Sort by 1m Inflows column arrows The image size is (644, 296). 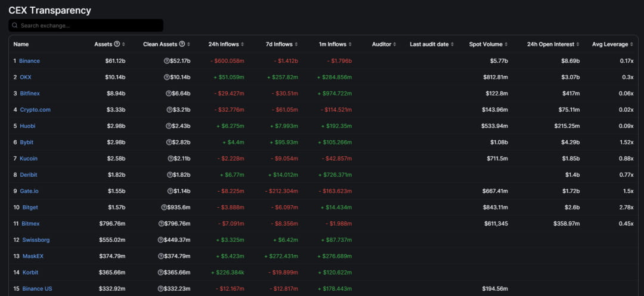(x=350, y=44)
